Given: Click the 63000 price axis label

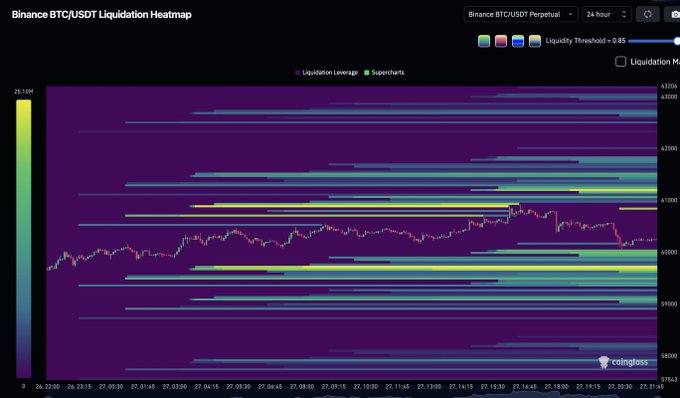Looking at the screenshot, I should 669,97.
